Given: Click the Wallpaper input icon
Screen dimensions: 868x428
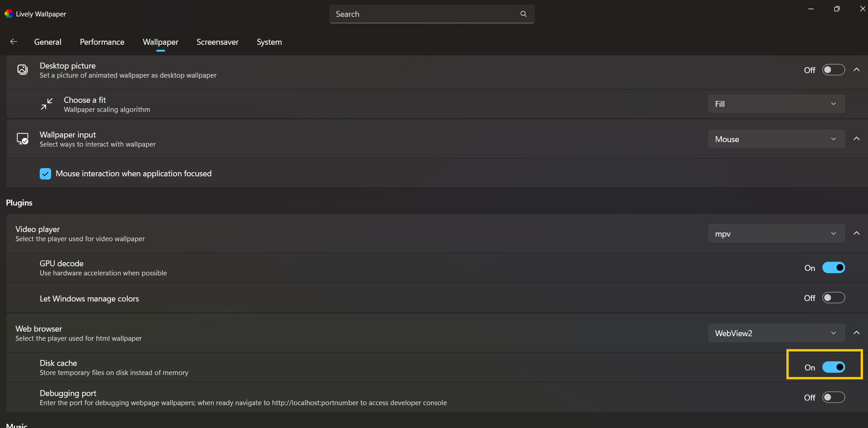Looking at the screenshot, I should click(x=22, y=139).
